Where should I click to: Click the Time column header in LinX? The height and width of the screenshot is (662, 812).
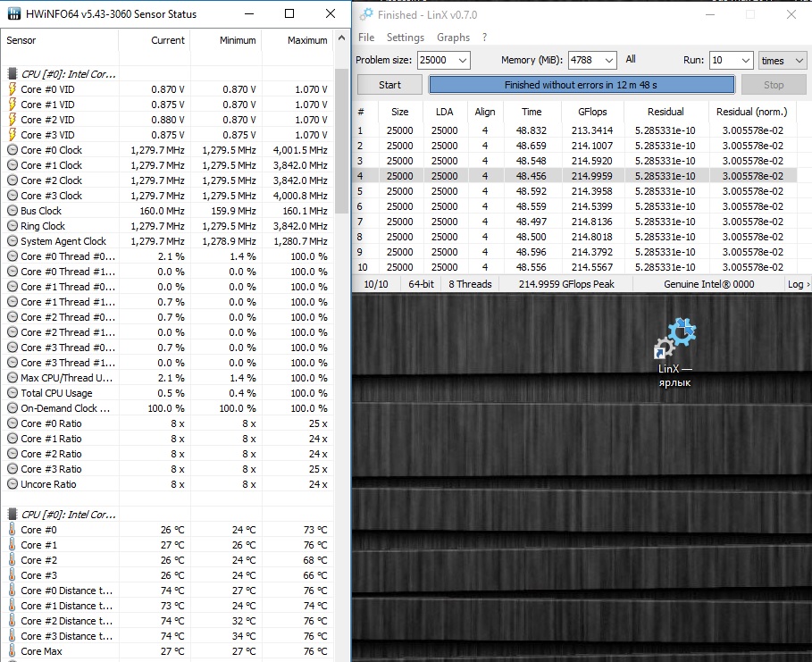[x=532, y=112]
